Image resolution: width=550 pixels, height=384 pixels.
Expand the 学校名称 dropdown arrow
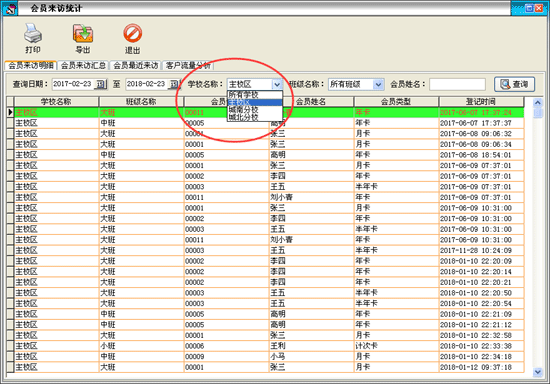[277, 85]
